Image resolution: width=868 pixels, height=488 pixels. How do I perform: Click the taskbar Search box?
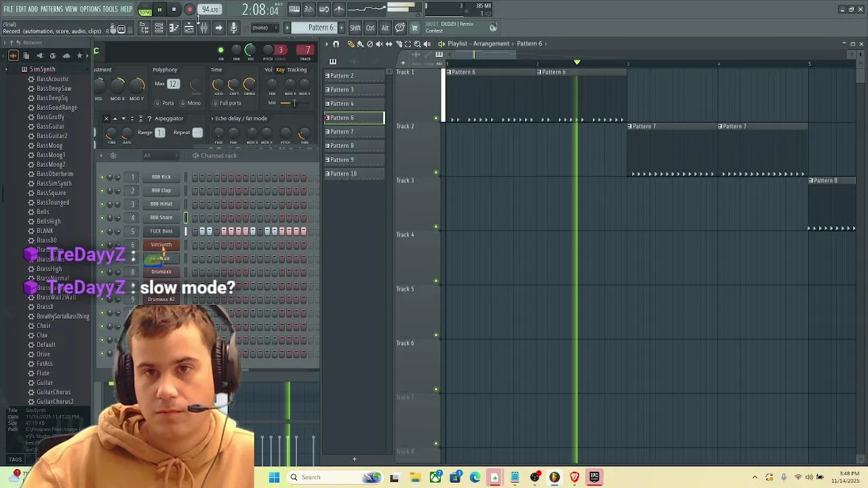(x=335, y=477)
